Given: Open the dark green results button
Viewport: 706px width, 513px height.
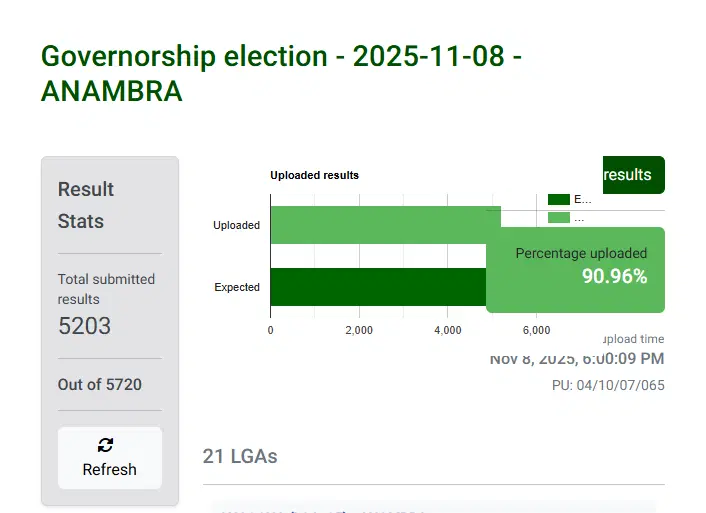Looking at the screenshot, I should (x=632, y=175).
